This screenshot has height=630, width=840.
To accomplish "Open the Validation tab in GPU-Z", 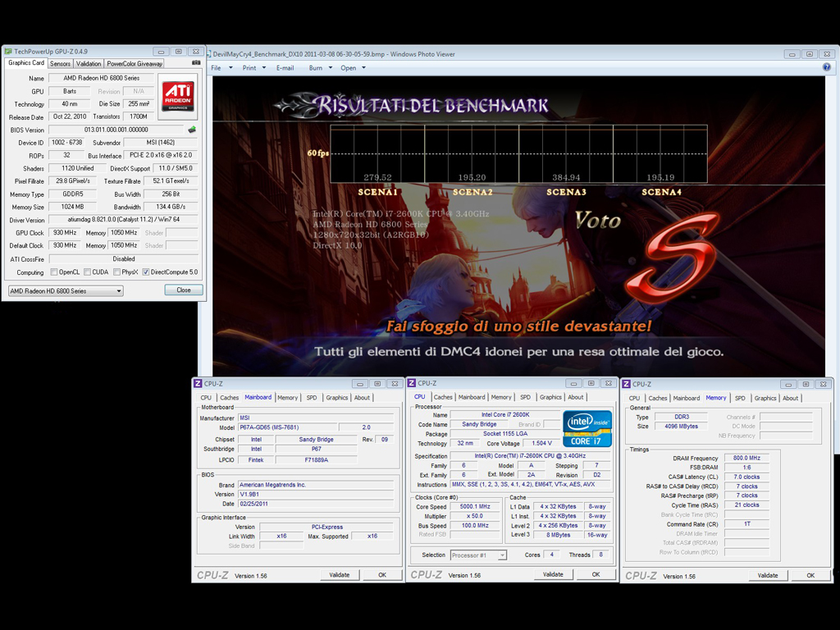I will coord(89,64).
